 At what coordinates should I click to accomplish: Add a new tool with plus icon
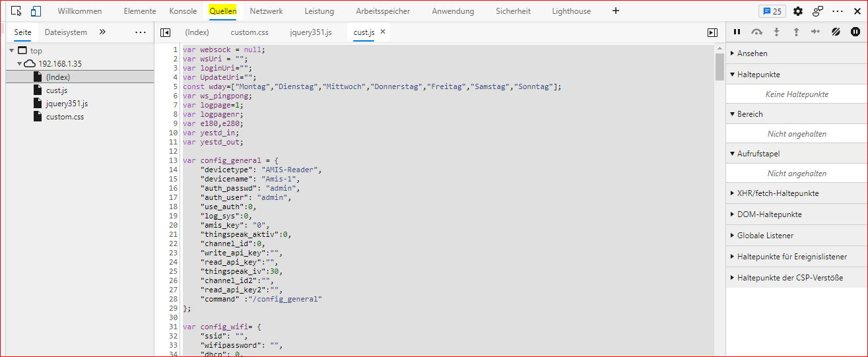(616, 11)
